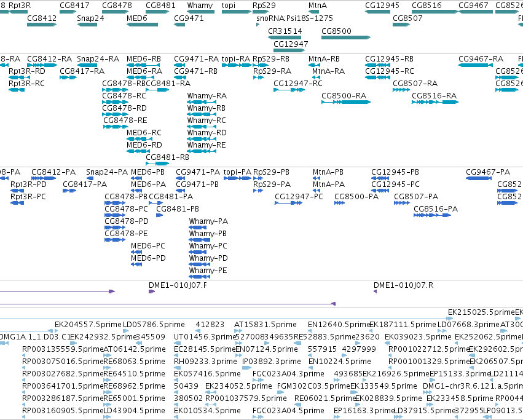Select the RE68063.5prime label
Screen dimensions: 523x420
click(x=135, y=361)
